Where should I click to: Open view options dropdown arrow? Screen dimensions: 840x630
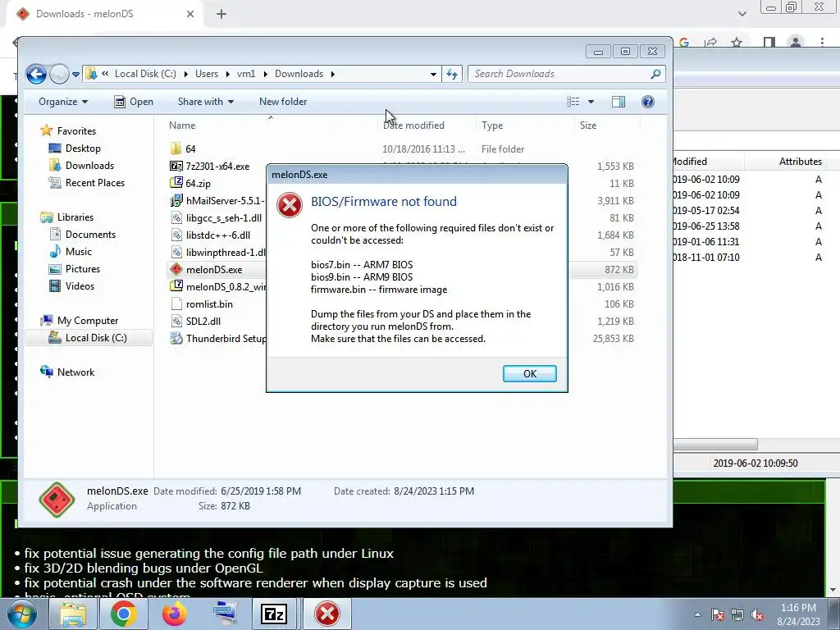pyautogui.click(x=591, y=102)
